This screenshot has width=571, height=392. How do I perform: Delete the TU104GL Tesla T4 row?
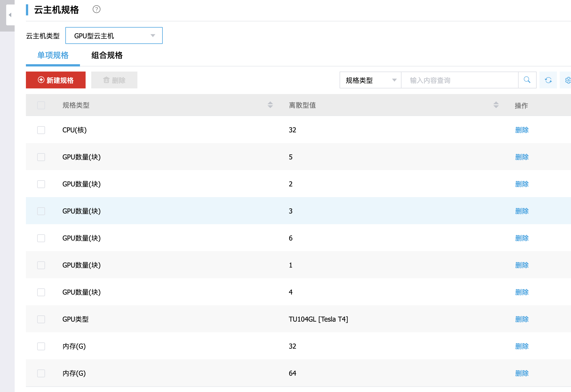(521, 319)
